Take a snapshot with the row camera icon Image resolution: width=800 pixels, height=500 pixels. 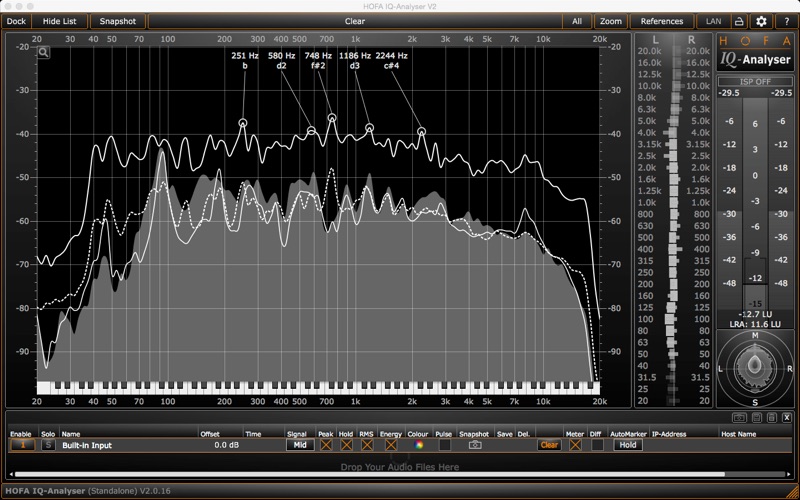pos(474,445)
